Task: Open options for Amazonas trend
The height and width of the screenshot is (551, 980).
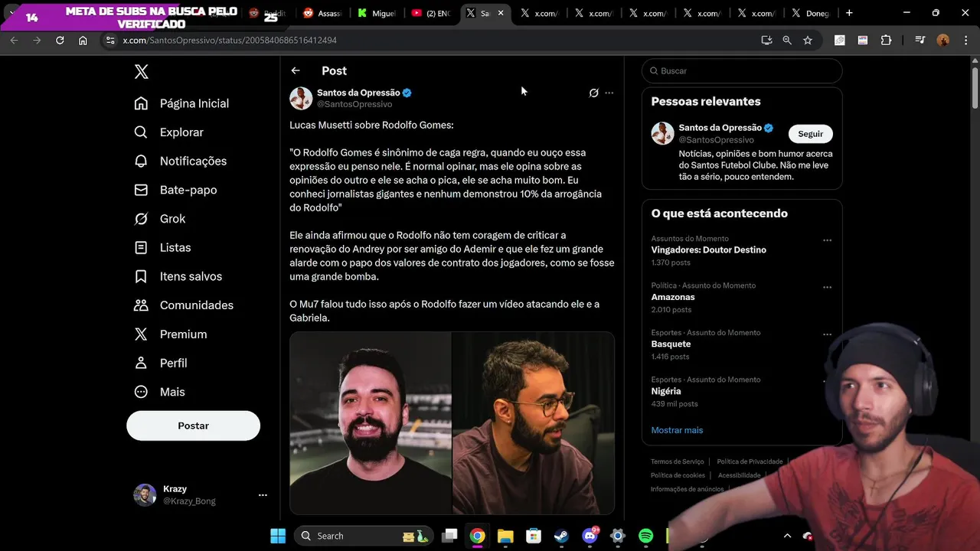Action: [827, 288]
